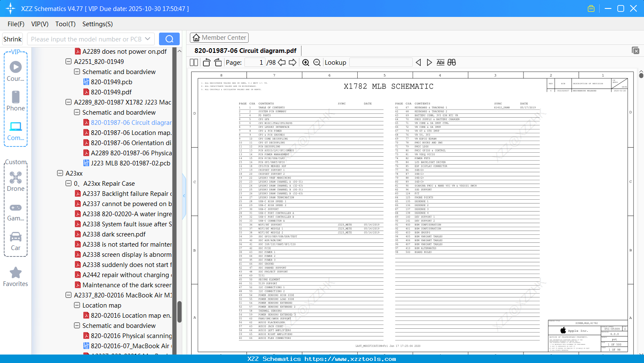Jump to next Lookup search result
The height and width of the screenshot is (363, 644).
click(429, 63)
